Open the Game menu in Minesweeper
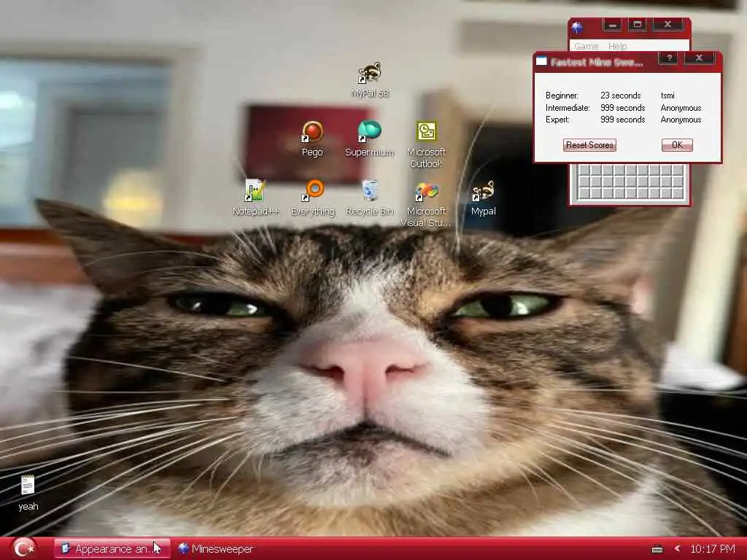Screen dimensions: 747x560 (586, 46)
